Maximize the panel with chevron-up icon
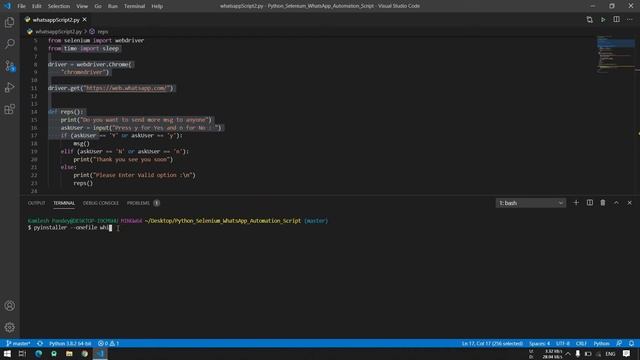 click(x=616, y=203)
